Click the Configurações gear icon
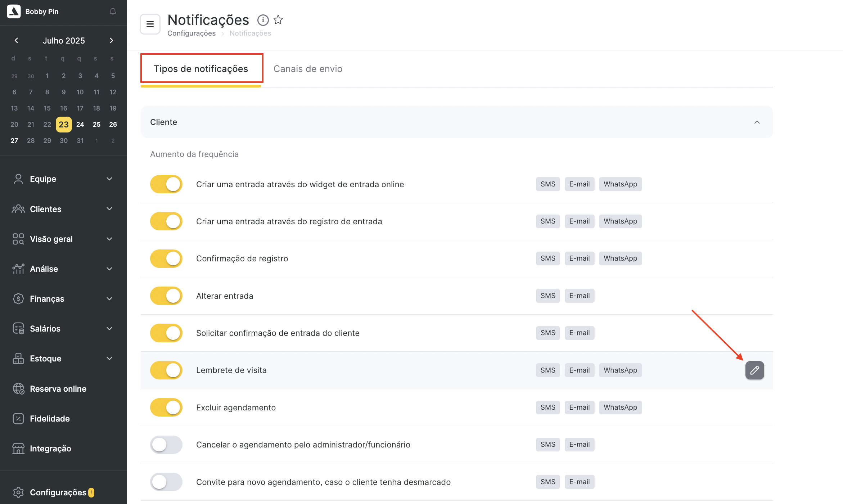 coord(18,492)
